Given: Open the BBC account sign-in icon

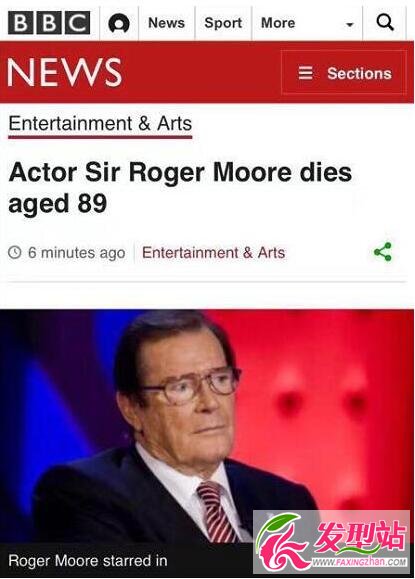Looking at the screenshot, I should [x=119, y=23].
